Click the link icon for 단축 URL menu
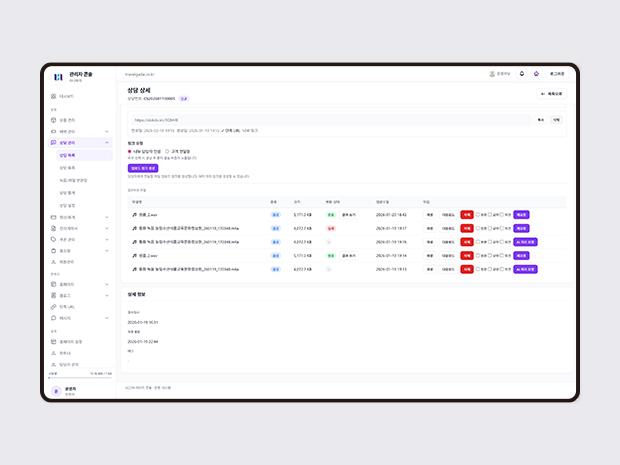The image size is (620, 465). (x=54, y=306)
